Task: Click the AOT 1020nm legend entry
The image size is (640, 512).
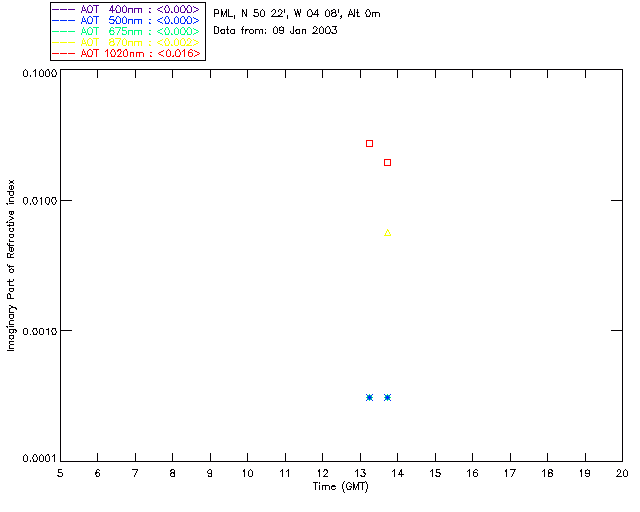Action: tap(126, 53)
